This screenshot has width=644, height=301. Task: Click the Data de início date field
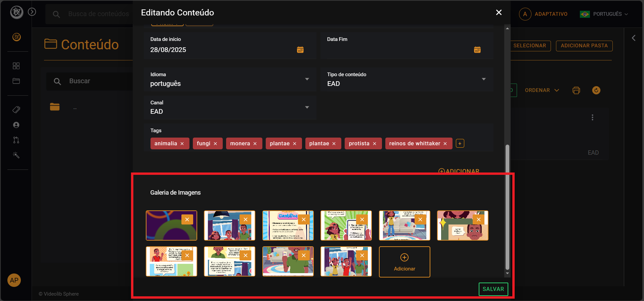[x=230, y=46]
